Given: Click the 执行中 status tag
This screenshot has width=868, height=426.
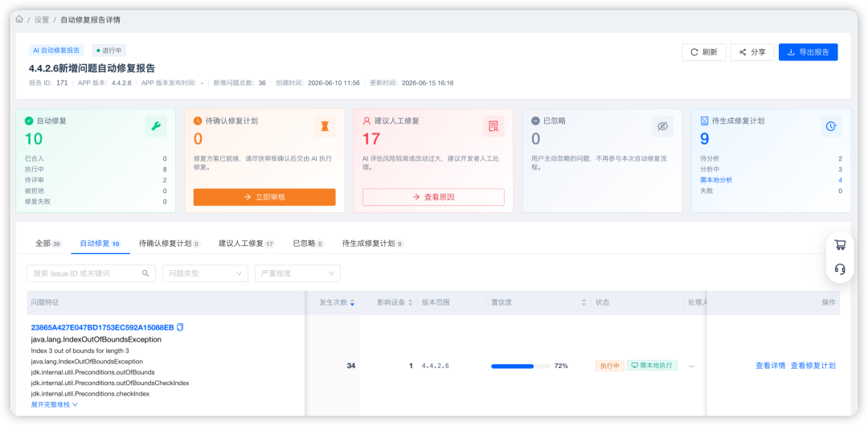Looking at the screenshot, I should (610, 366).
